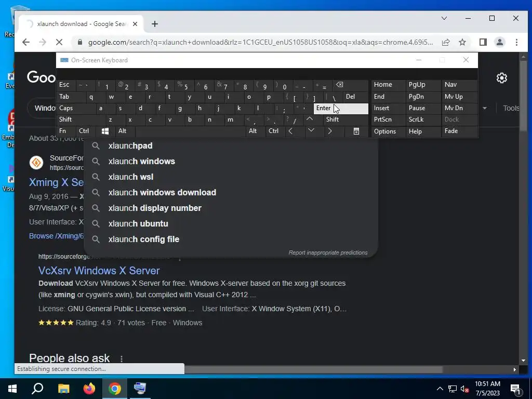This screenshot has height=399, width=532.
Task: Click the PgDn key on the On-Screen Keyboard
Action: point(423,97)
